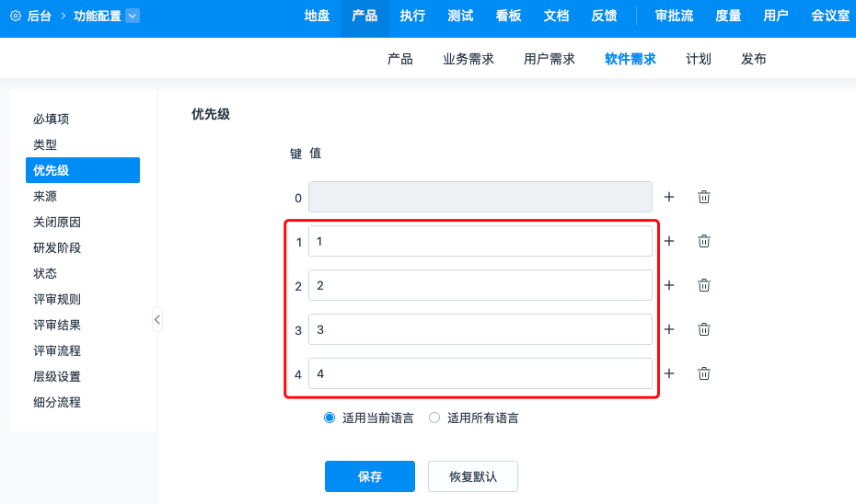
Task: Go to the 执行 top menu
Action: 412,16
